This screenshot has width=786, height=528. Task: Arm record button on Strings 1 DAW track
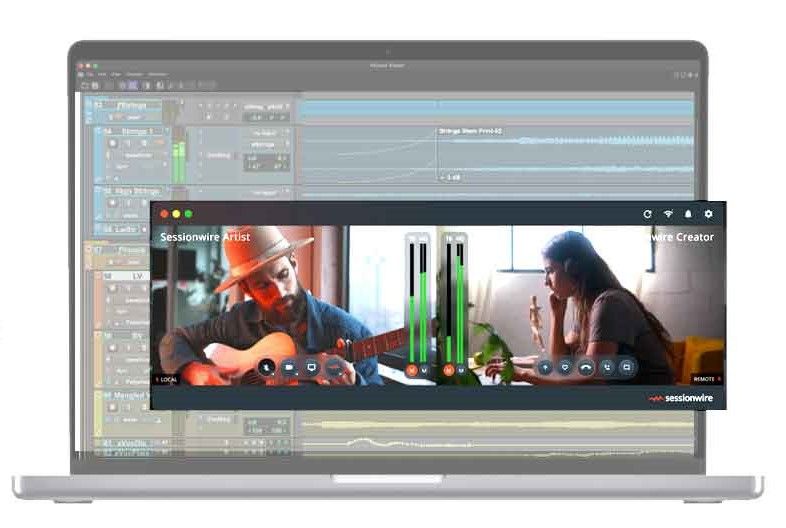point(113,143)
